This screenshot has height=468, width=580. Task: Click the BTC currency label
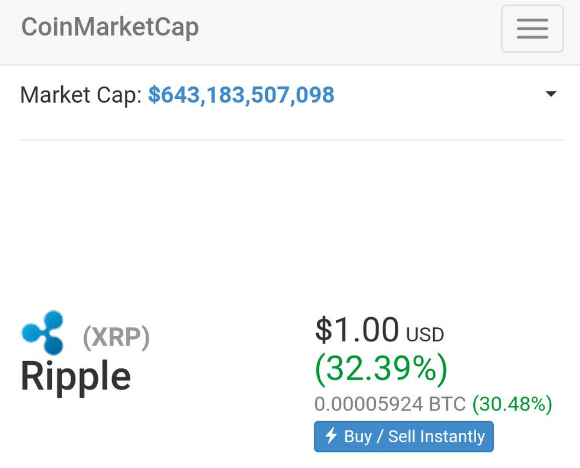447,404
